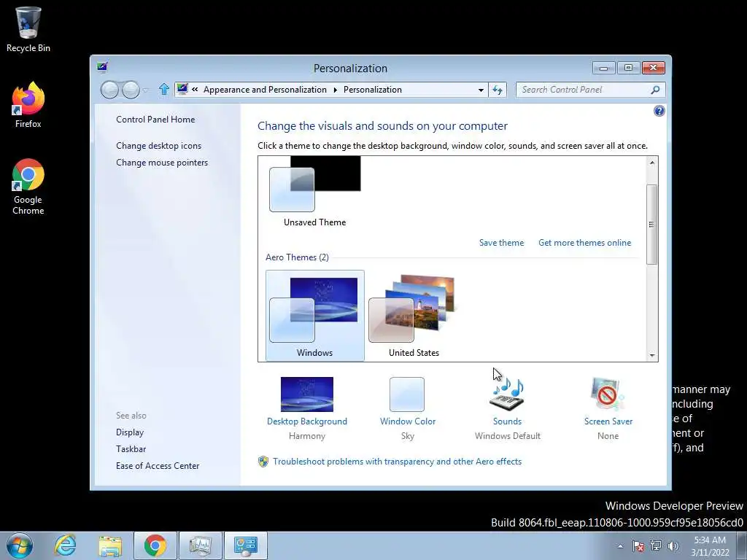The height and width of the screenshot is (560, 747).
Task: Expand the breadcrumb arrow before Personalization
Action: [336, 90]
